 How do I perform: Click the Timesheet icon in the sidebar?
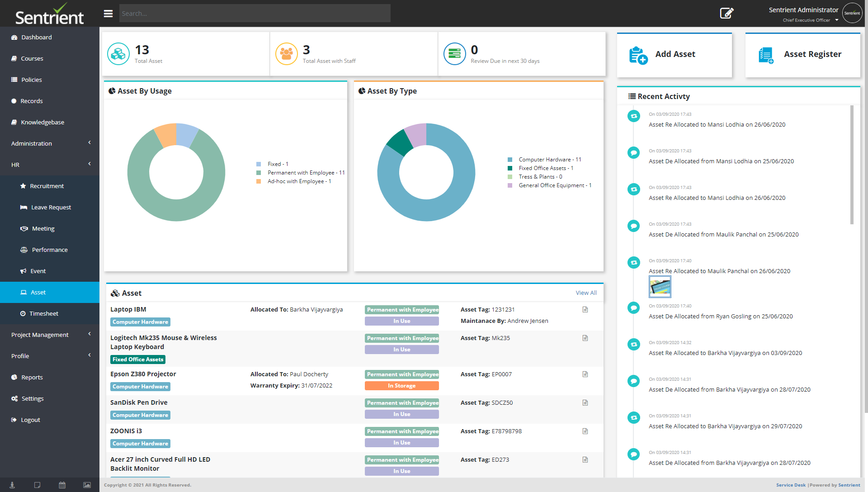point(24,313)
